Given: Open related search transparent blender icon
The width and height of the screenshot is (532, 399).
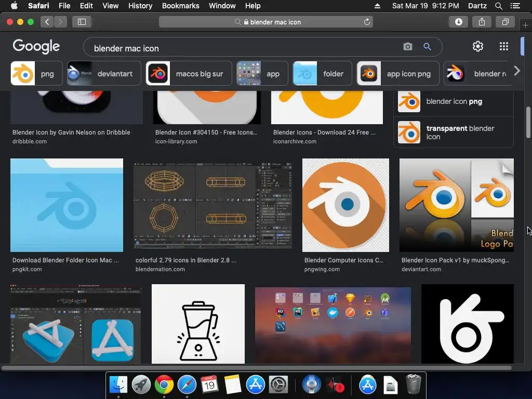Looking at the screenshot, I should pyautogui.click(x=454, y=132).
